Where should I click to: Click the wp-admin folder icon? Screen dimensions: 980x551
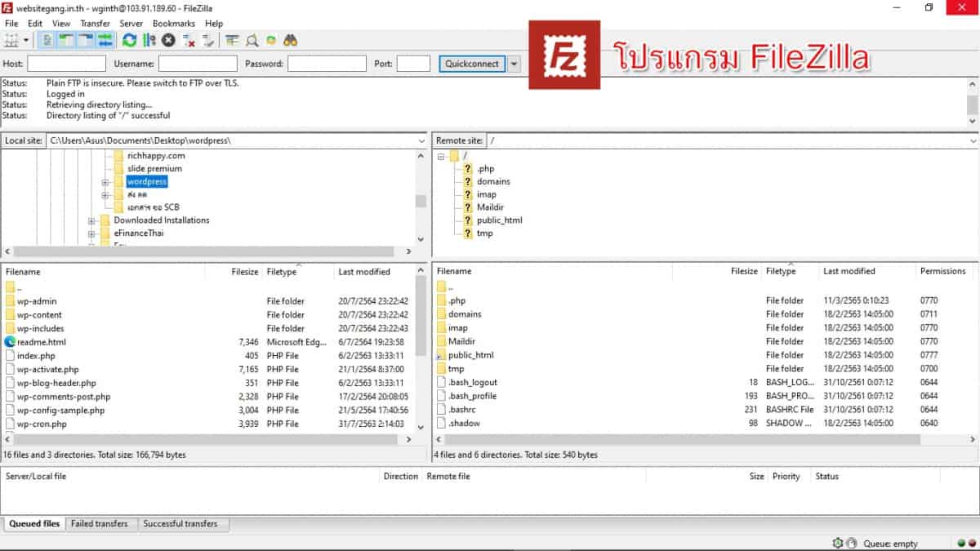pyautogui.click(x=10, y=301)
